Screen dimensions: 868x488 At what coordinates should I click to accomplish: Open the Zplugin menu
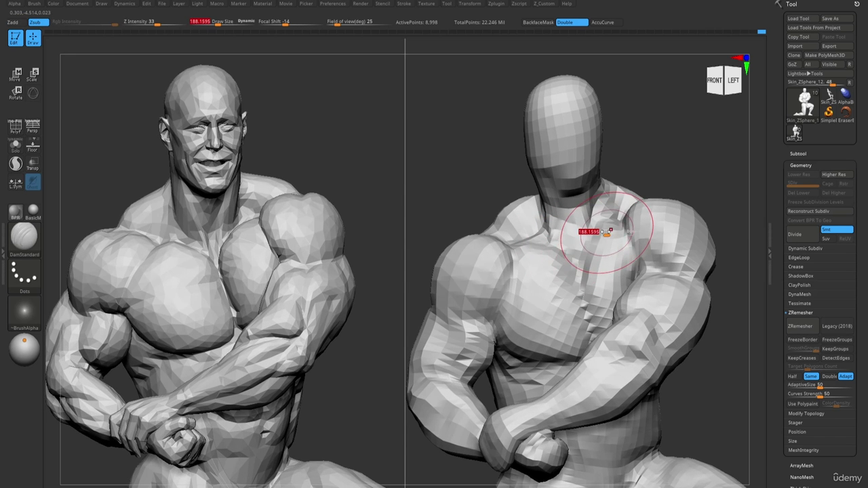(496, 3)
